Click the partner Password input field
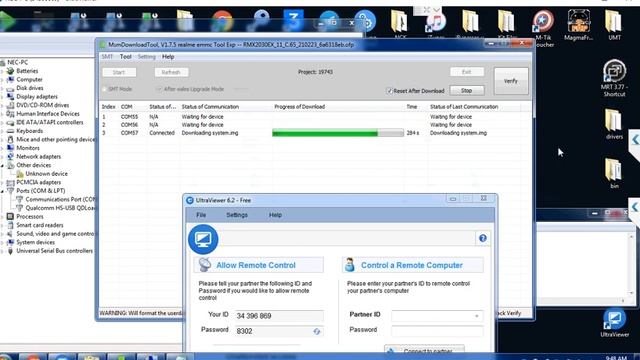 [x=437, y=331]
